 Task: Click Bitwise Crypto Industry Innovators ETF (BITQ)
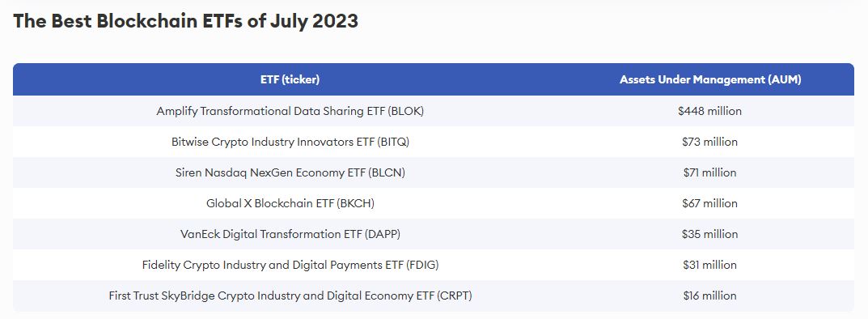[x=290, y=142]
